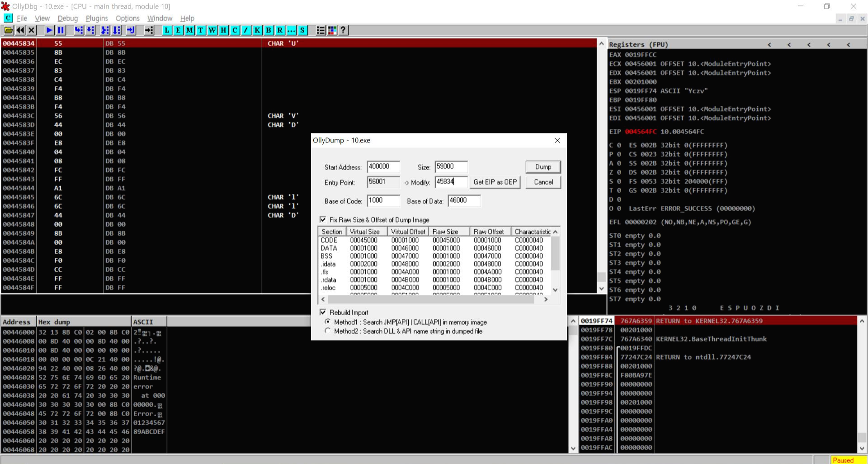The width and height of the screenshot is (868, 464).
Task: Show Call stack with K icon
Action: [x=258, y=30]
